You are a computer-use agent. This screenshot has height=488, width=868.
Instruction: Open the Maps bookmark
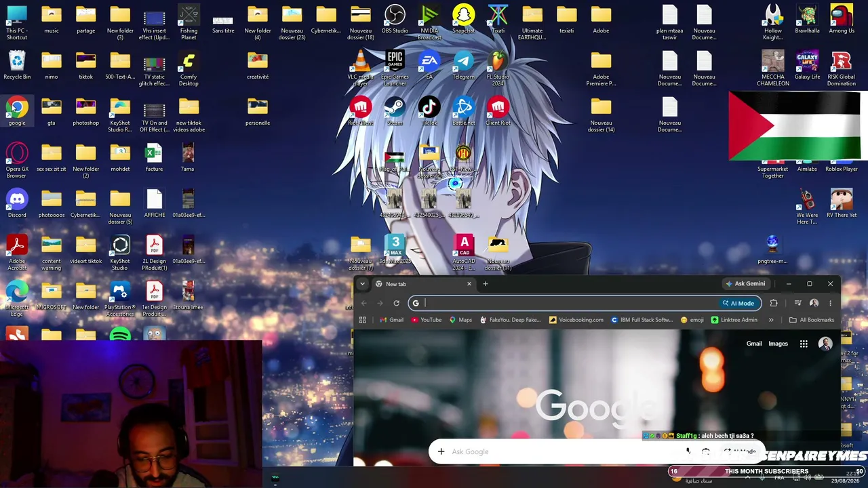[461, 320]
